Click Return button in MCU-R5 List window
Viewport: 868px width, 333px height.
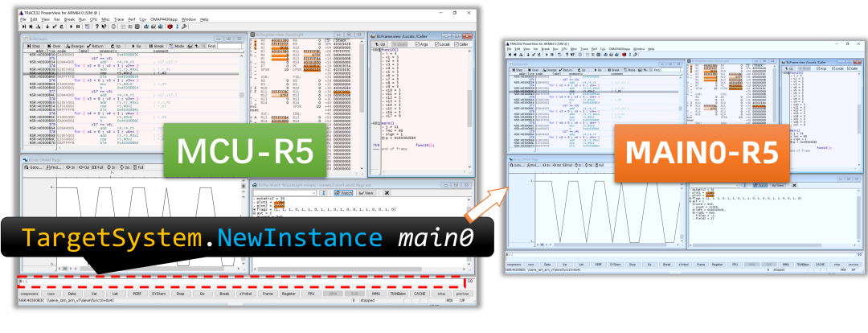coord(95,46)
